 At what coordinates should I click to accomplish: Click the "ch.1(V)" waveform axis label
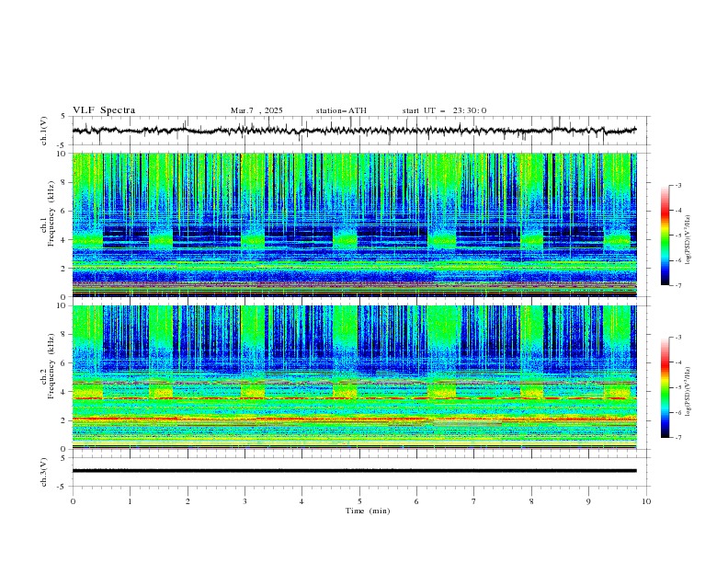click(x=44, y=131)
